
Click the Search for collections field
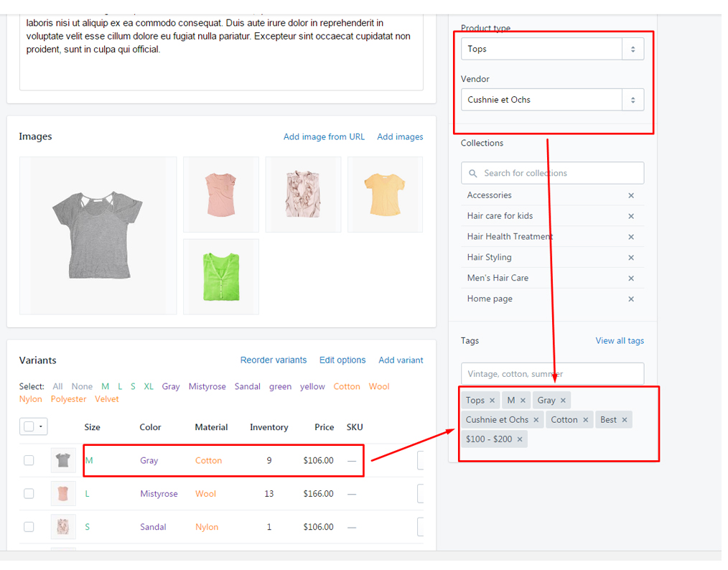point(552,173)
